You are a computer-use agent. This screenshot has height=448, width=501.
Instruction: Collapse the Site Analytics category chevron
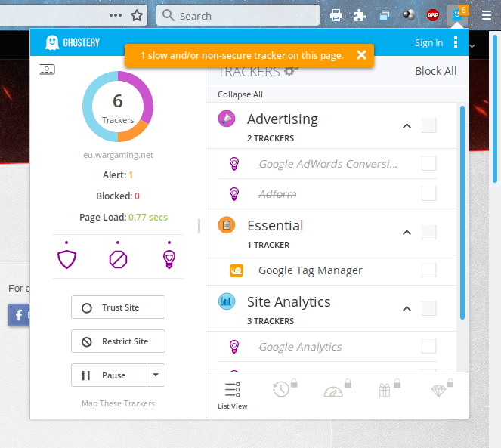[x=407, y=309]
